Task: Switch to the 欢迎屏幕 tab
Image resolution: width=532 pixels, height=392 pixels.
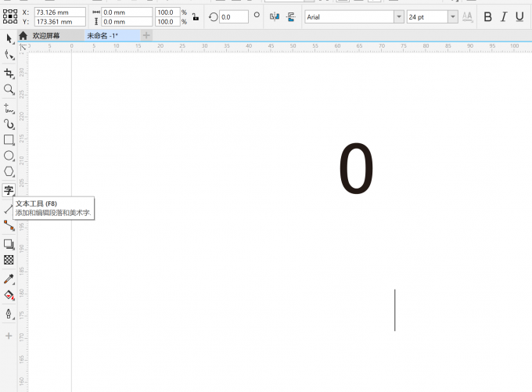Action: tap(45, 35)
